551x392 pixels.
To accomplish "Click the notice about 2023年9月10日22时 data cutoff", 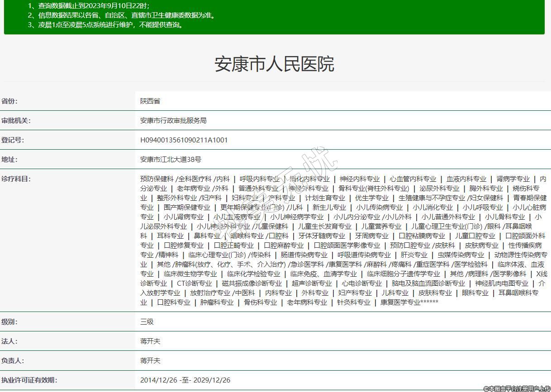I will tap(88, 6).
